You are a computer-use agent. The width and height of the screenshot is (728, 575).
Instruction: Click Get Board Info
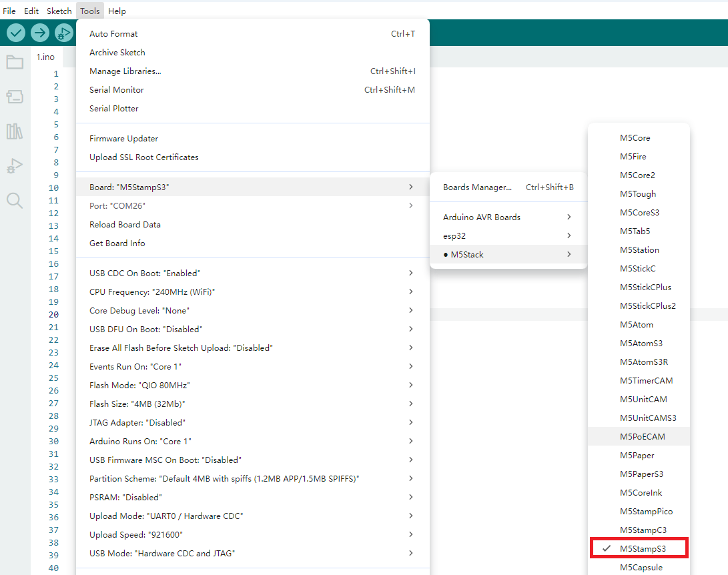[x=253, y=243]
